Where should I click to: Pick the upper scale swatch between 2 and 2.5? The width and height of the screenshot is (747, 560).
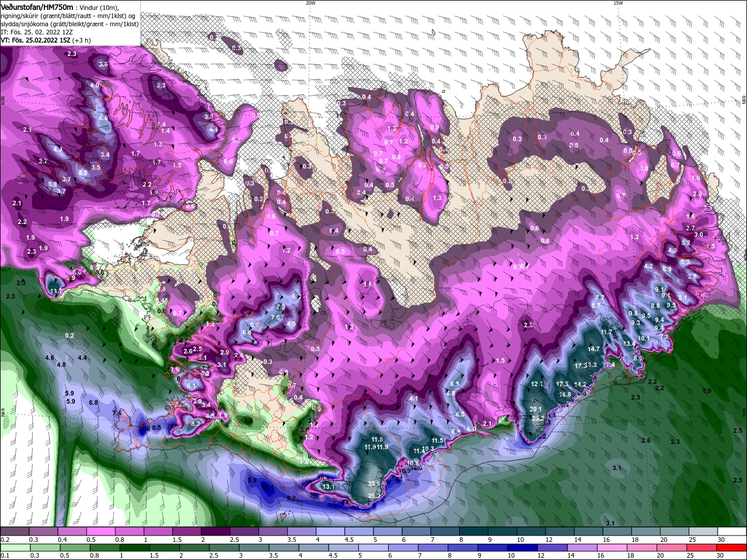pos(215,531)
